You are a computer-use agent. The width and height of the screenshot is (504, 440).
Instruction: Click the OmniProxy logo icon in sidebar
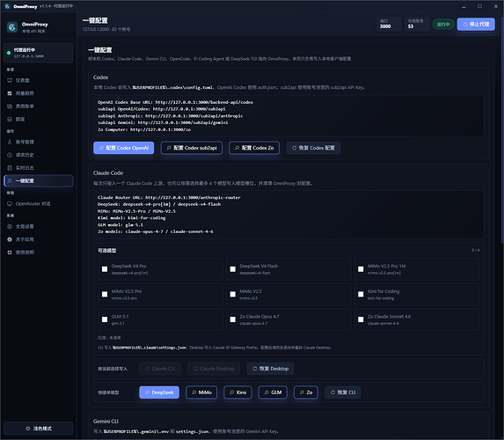pos(12,27)
